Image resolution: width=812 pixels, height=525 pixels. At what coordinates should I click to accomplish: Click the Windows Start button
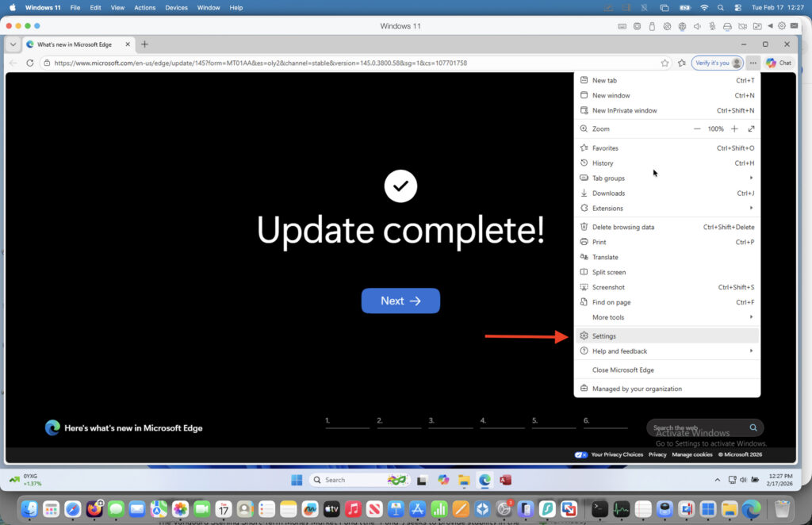click(297, 479)
